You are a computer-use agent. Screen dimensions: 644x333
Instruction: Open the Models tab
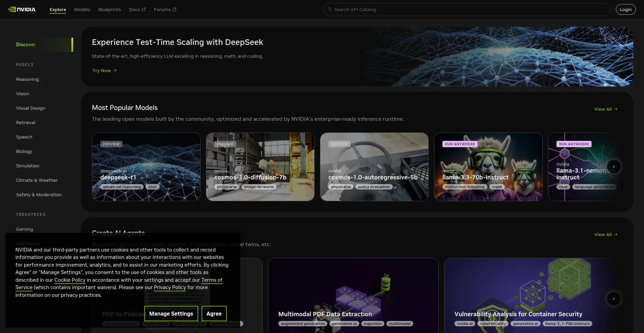pyautogui.click(x=82, y=9)
